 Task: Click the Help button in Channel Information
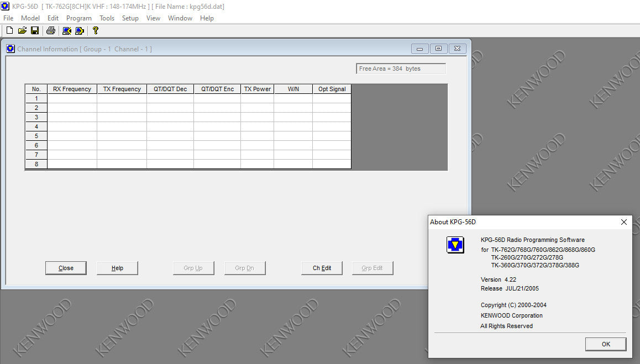tap(117, 268)
